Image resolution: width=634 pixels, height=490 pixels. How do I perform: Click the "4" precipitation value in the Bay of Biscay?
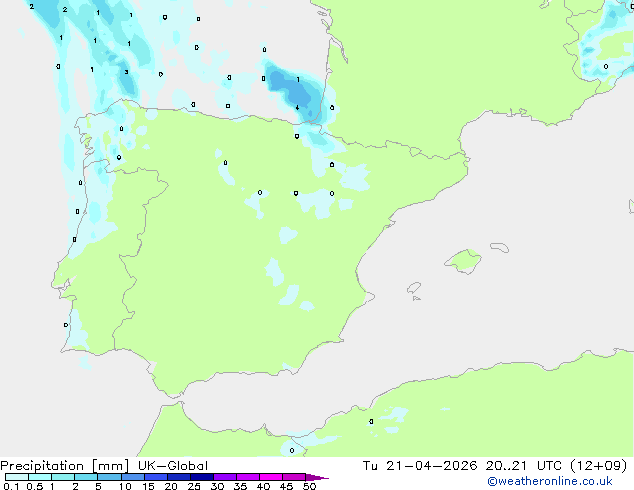click(298, 108)
